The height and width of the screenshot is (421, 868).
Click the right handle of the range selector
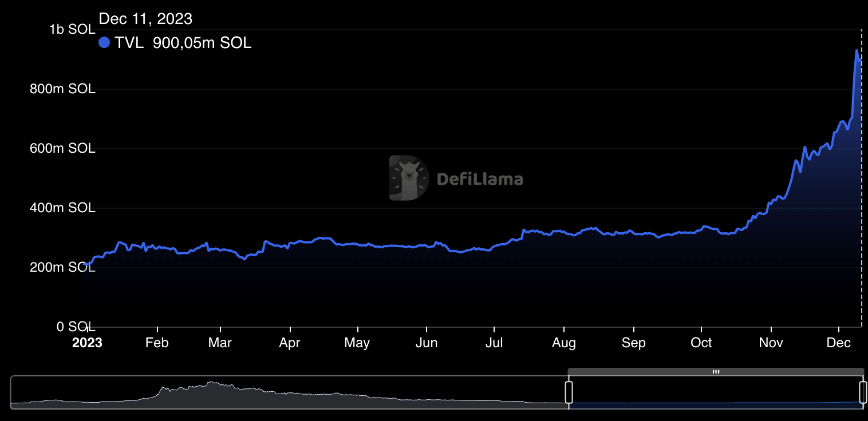pyautogui.click(x=863, y=392)
